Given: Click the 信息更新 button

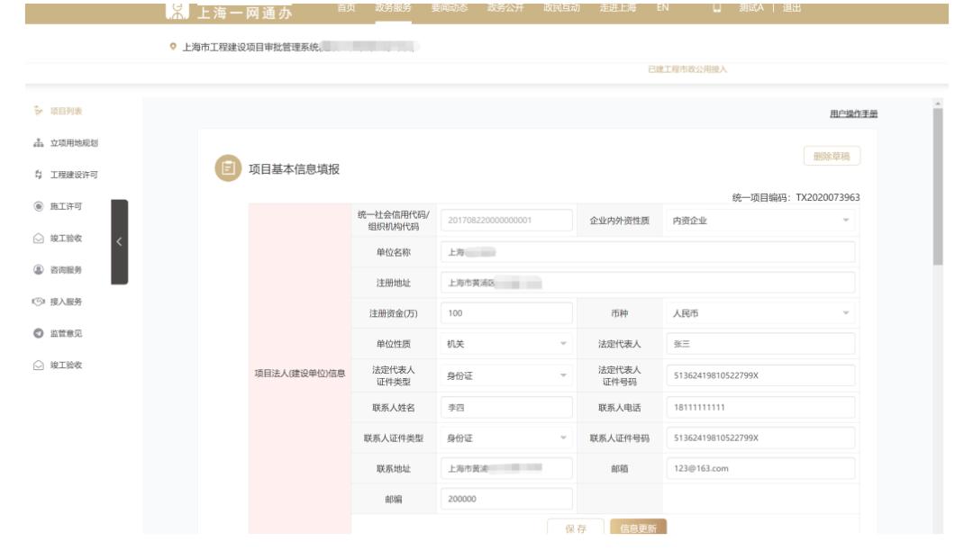Looking at the screenshot, I should [x=638, y=527].
